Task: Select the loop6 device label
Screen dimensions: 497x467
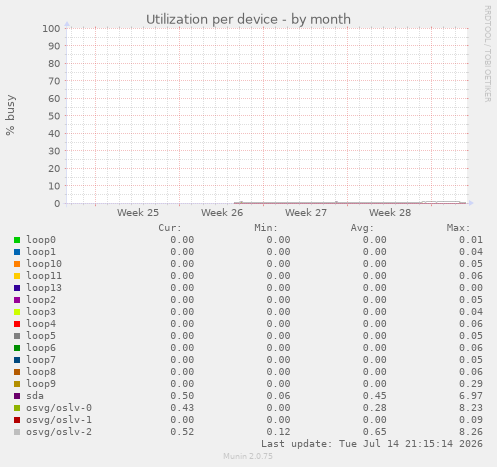Action: point(41,348)
